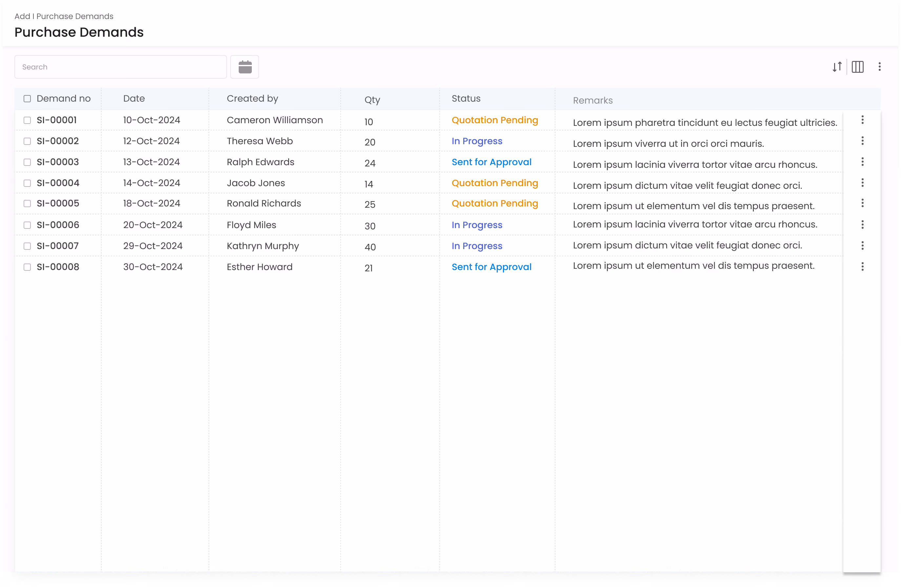Open row actions menu for SI-00008
This screenshot has width=901, height=588.
(862, 267)
